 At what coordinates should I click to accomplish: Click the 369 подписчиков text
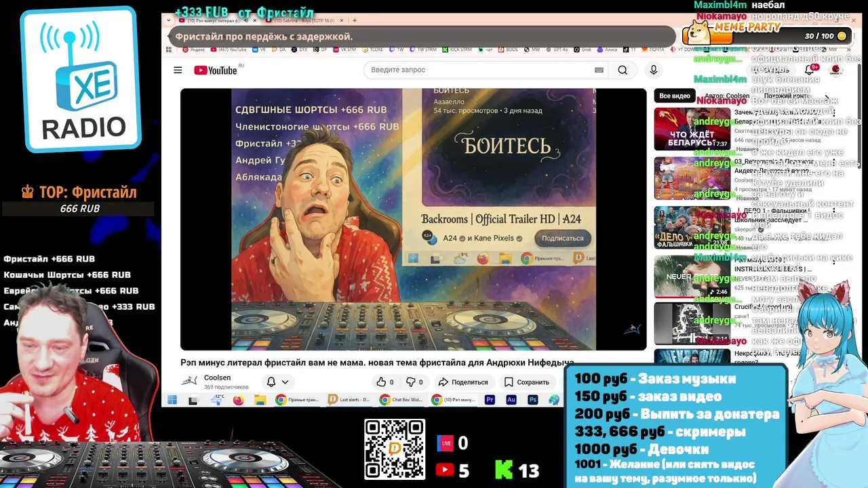pos(226,387)
